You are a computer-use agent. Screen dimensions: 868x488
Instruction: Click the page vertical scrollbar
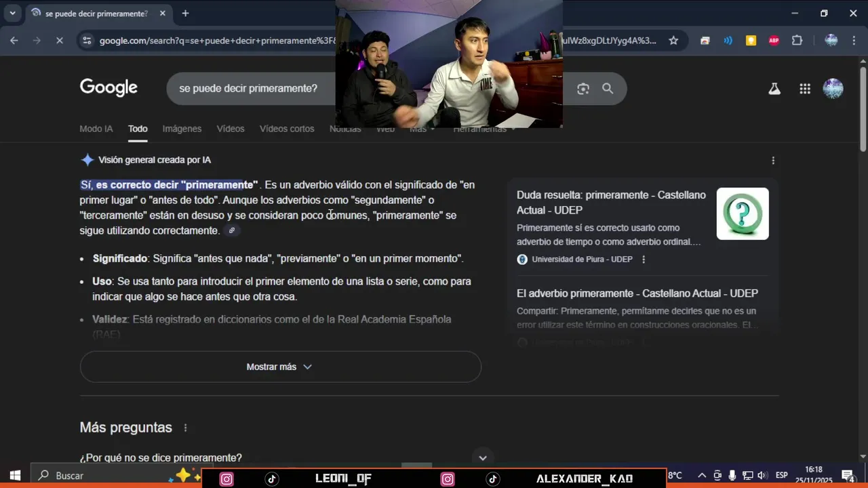863,108
